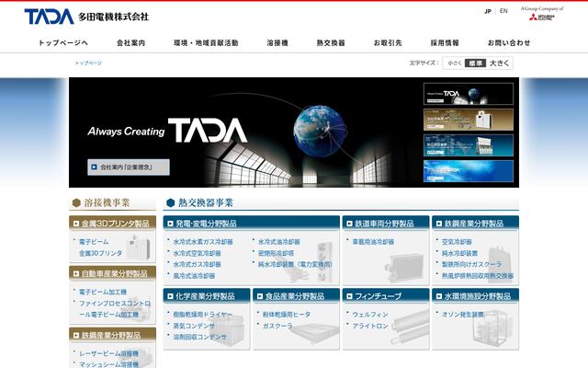Set text size to 小さく
The width and height of the screenshot is (588, 368).
coord(455,63)
